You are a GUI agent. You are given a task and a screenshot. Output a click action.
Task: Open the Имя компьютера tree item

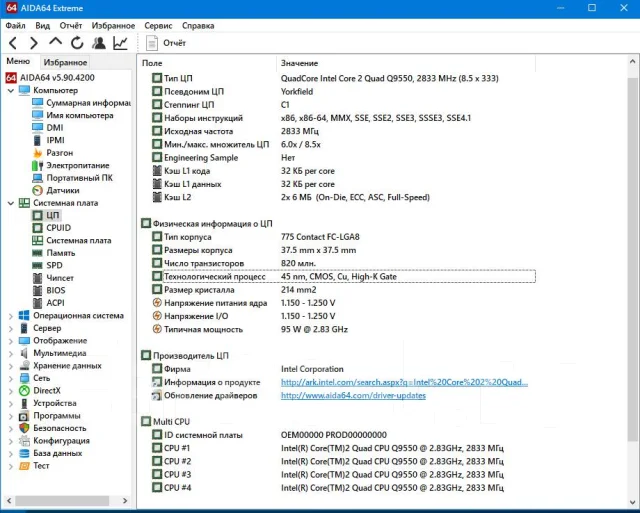pyautogui.click(x=73, y=115)
